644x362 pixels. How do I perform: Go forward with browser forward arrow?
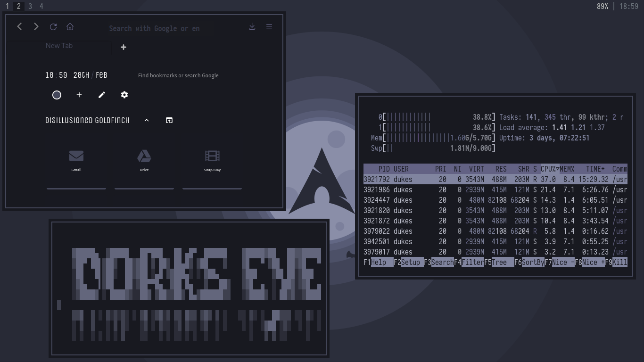[x=36, y=27]
